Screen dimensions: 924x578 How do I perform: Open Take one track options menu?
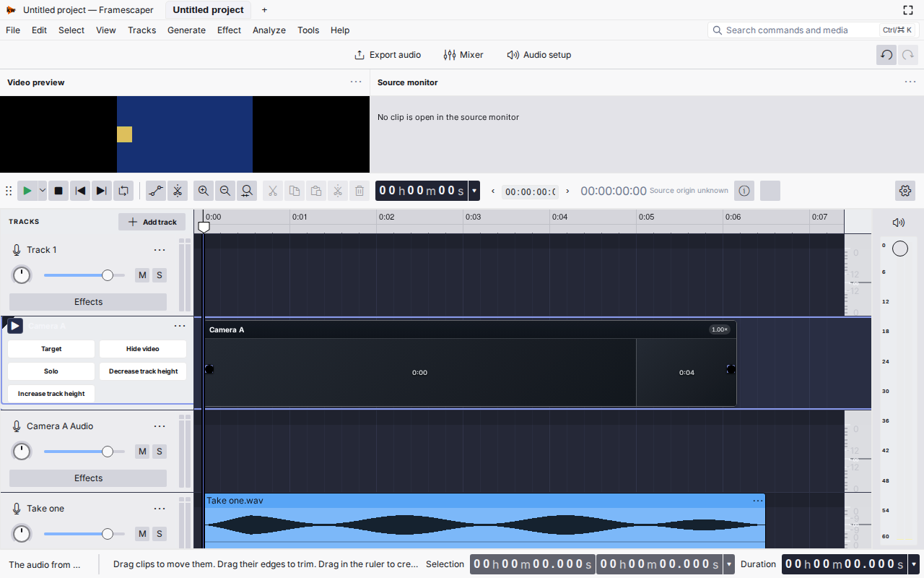(x=160, y=509)
